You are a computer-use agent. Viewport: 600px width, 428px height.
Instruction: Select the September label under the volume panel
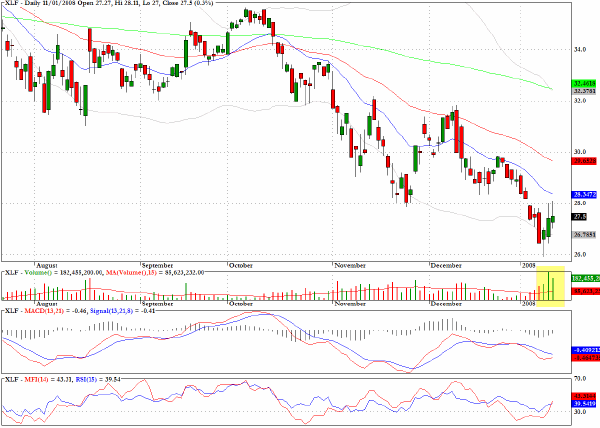[x=157, y=304]
